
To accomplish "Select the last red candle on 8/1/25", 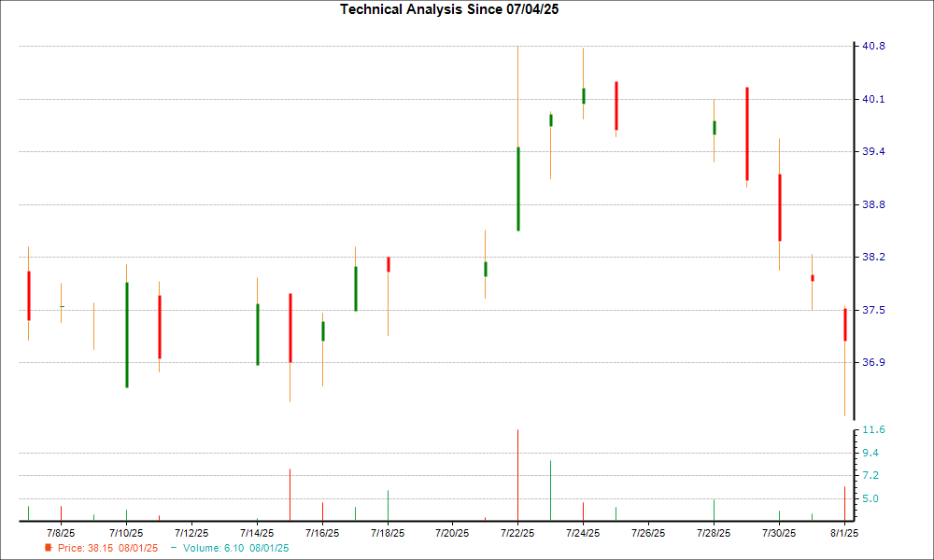I will pyautogui.click(x=845, y=325).
